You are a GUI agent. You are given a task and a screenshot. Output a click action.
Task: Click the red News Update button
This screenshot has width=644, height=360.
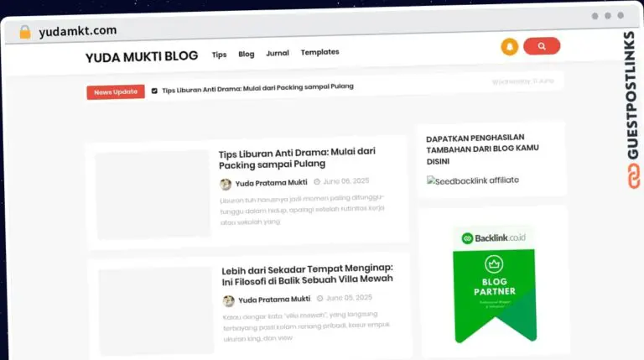coord(116,92)
